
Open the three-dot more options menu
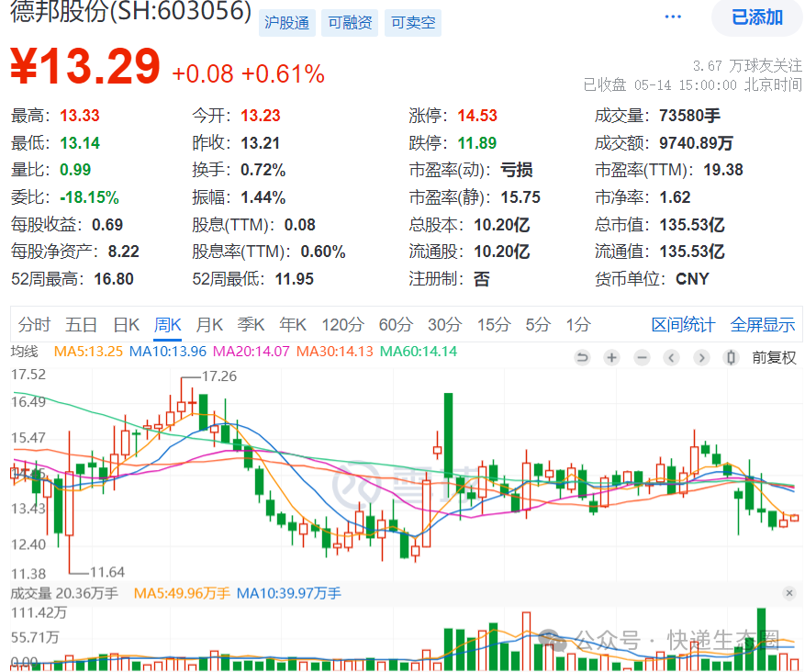673,17
